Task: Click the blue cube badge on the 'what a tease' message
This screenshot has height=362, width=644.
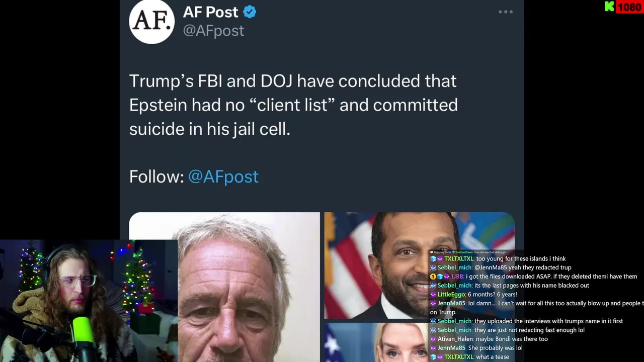Action: point(433,357)
